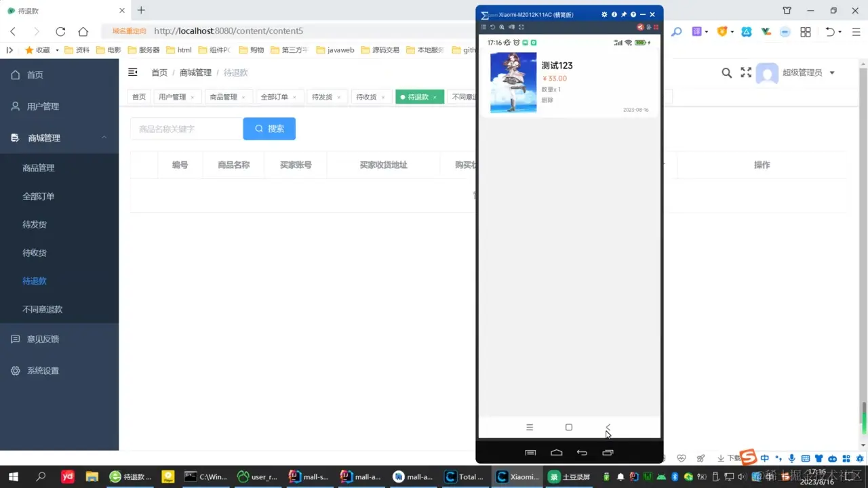Open a new browser tab with plus icon
Screen dimensions: 868x488
pos(141,10)
